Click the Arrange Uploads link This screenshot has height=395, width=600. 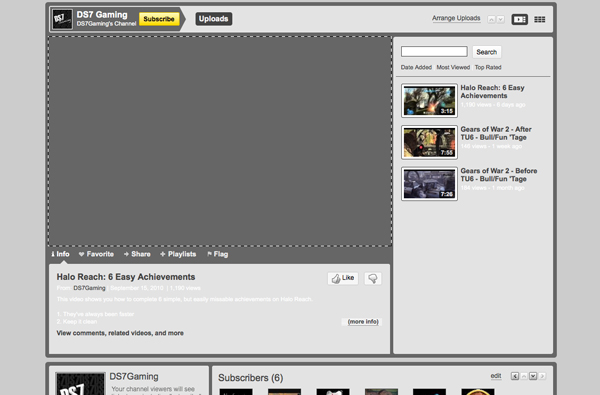click(x=456, y=18)
